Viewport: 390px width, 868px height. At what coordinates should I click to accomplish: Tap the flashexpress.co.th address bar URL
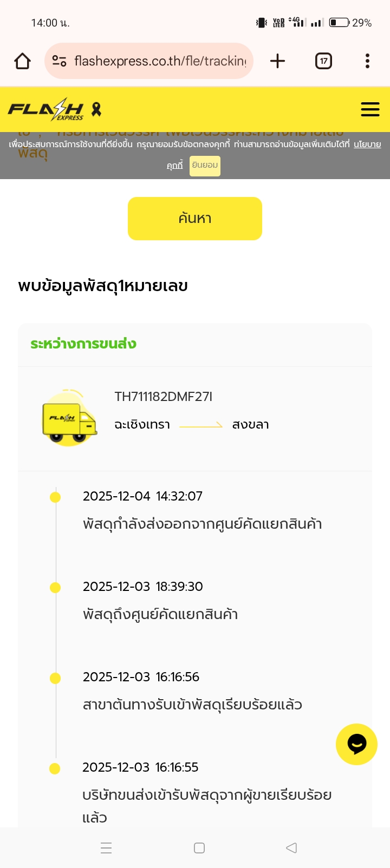point(160,61)
